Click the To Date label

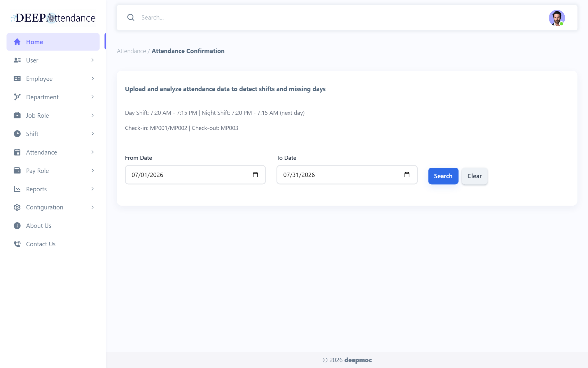click(x=286, y=158)
